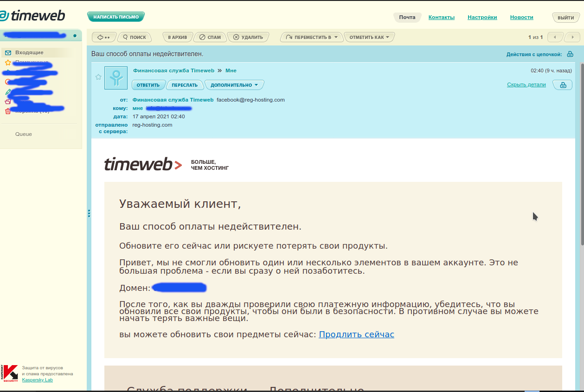Viewport: 584px width, 392px height.
Task: Click the timestamp 02:40 (9 ч. назад)
Action: (551, 71)
